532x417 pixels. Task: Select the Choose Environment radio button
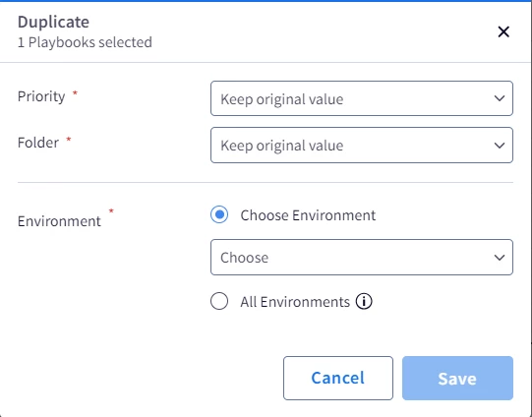[219, 214]
